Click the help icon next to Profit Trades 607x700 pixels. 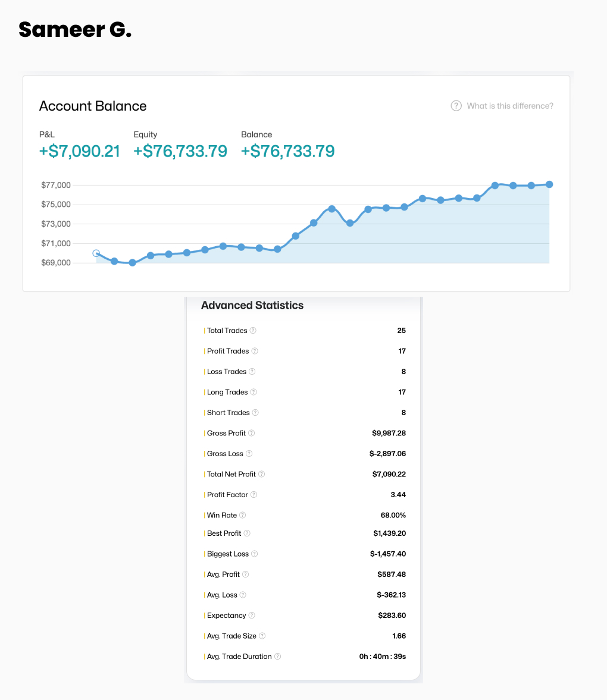click(255, 351)
